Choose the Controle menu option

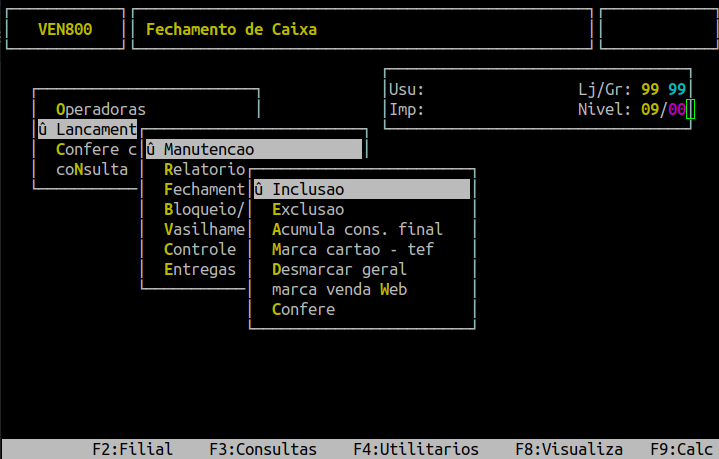coord(200,250)
